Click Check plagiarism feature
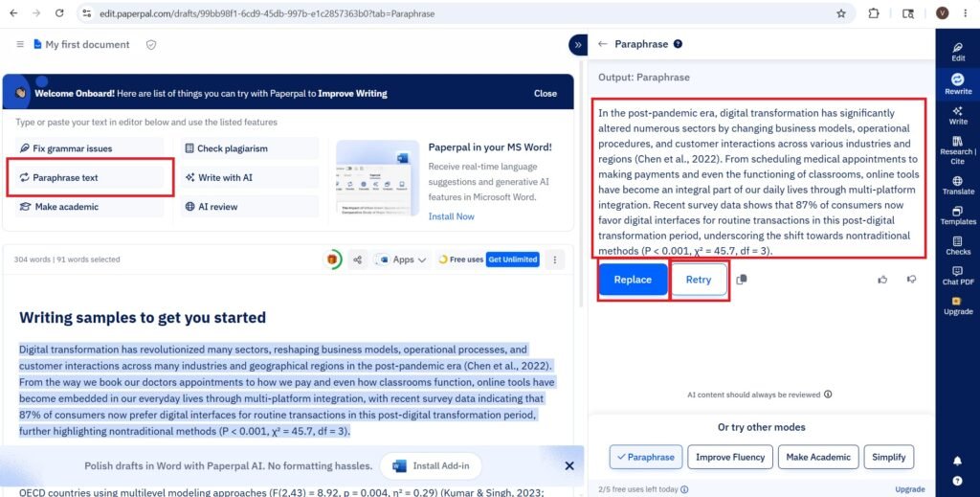This screenshot has width=980, height=497. pyautogui.click(x=250, y=148)
